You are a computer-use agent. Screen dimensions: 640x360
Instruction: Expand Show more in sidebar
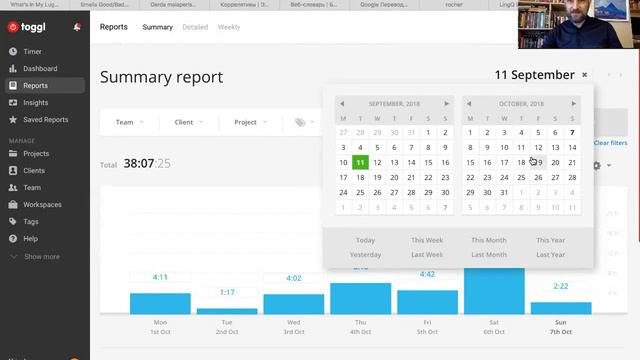tap(42, 257)
